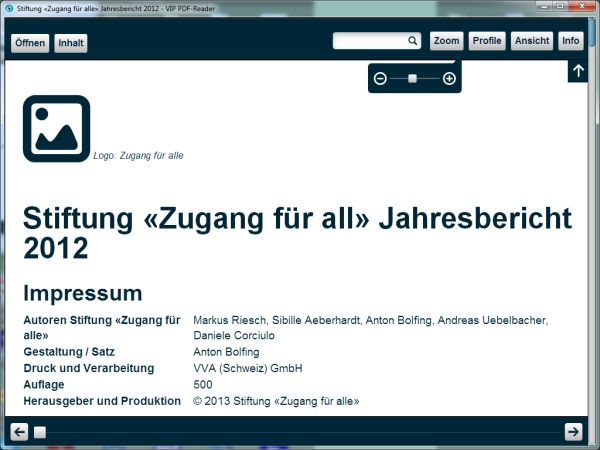Click the 'Gestaltung / Satz' label
This screenshot has height=450, width=600.
69,352
